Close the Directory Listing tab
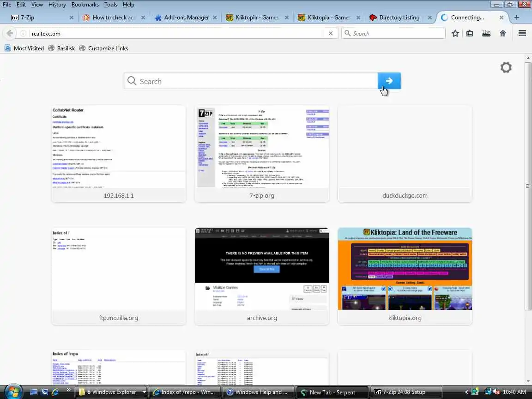Screen dimensions: 532x399 pyautogui.click(x=429, y=17)
